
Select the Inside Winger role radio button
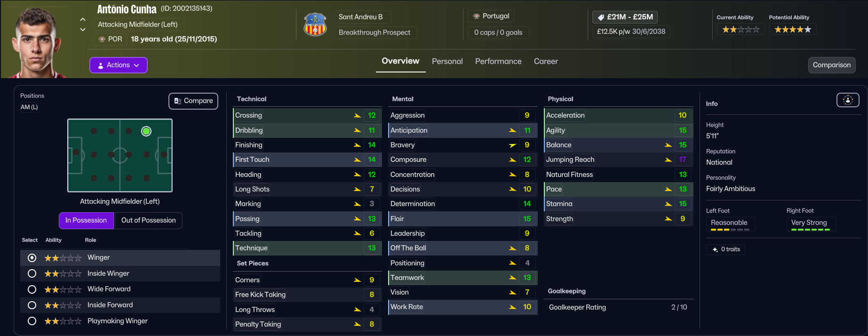[x=32, y=273]
